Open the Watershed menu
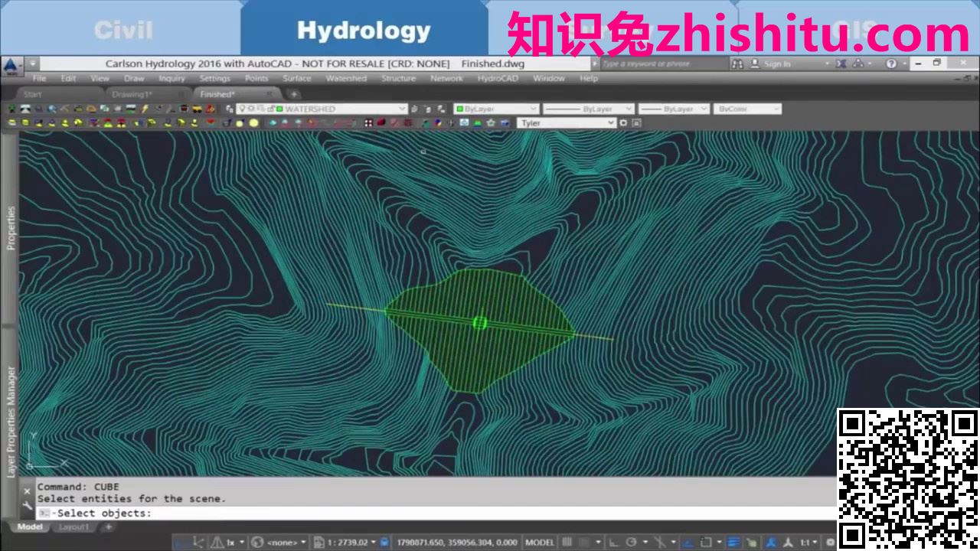 click(346, 78)
